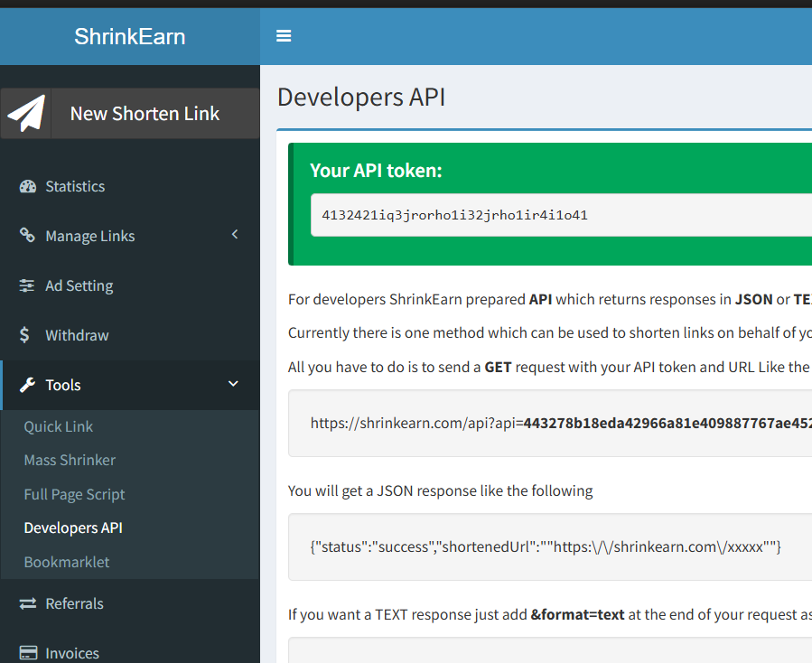Click the paper plane icon

(x=26, y=113)
